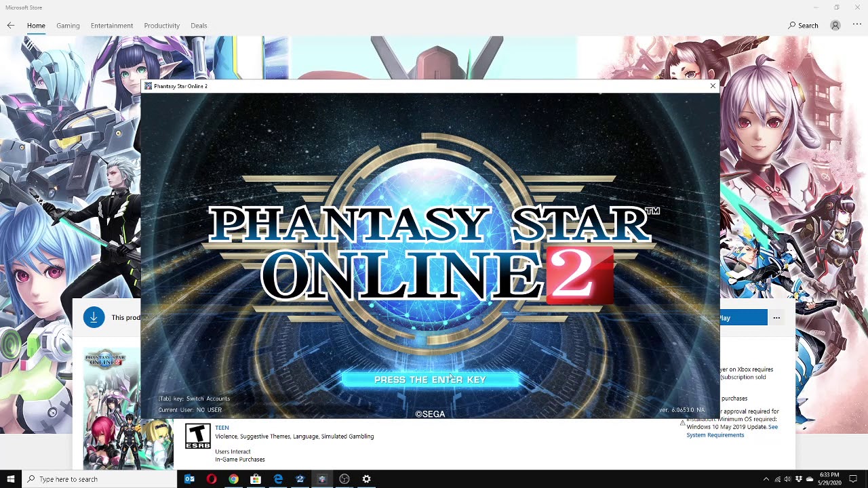The width and height of the screenshot is (868, 488).
Task: Minimize the Microsoft Store window
Action: (816, 7)
